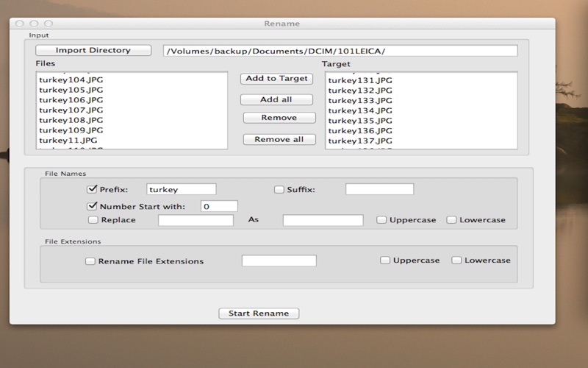Click the directory path text field
This screenshot has height=368, width=588.
340,51
